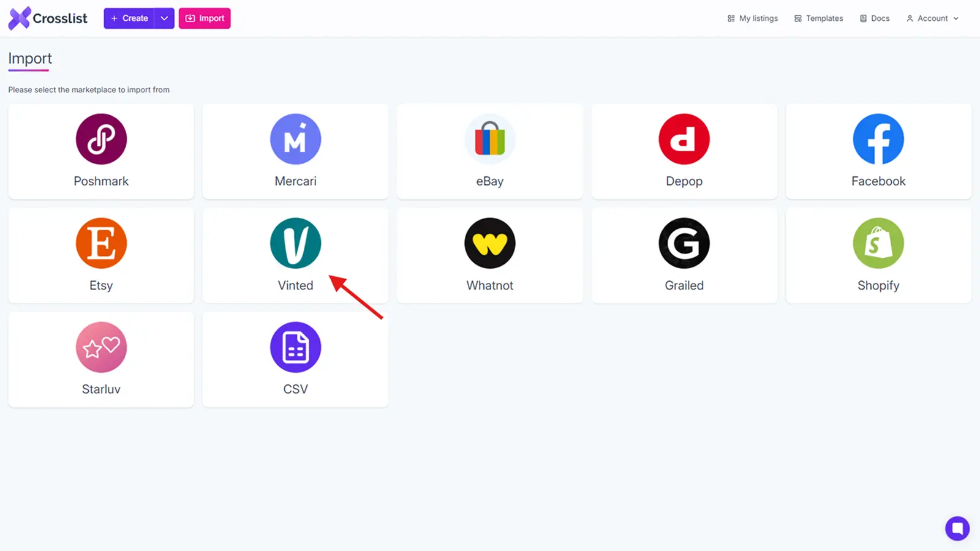The image size is (980, 551).
Task: Click the pink Import button
Action: [205, 18]
